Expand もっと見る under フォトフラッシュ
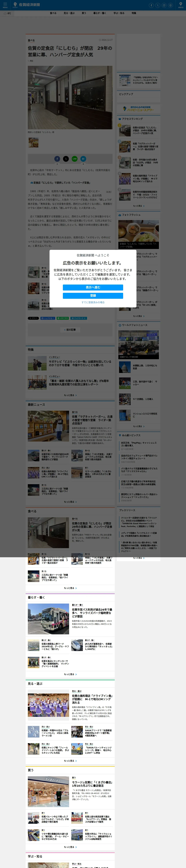This screenshot has width=186, height=868. point(138,316)
